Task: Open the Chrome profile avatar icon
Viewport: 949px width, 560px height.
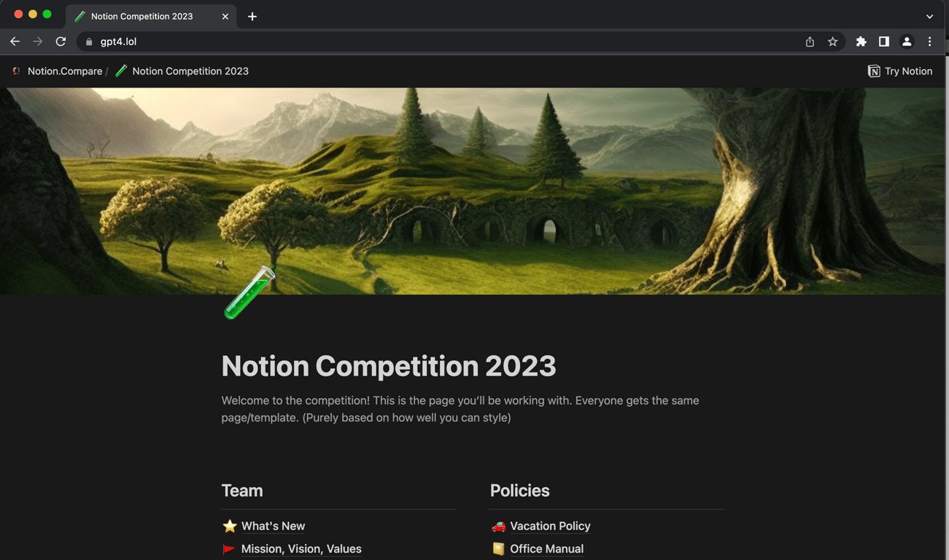Action: pos(907,42)
